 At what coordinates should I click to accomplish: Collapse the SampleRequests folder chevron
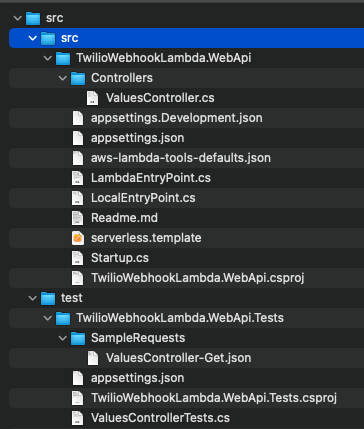tap(63, 338)
